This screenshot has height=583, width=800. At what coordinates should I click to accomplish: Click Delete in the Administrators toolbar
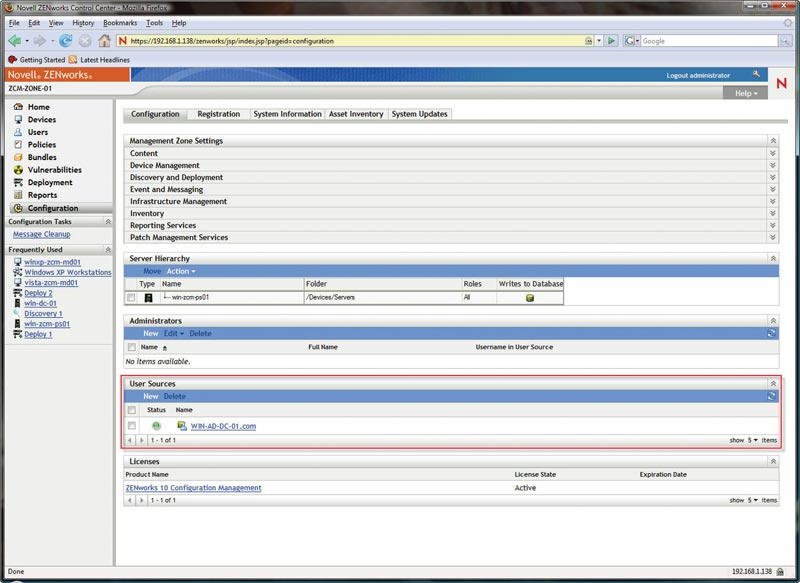tap(200, 333)
